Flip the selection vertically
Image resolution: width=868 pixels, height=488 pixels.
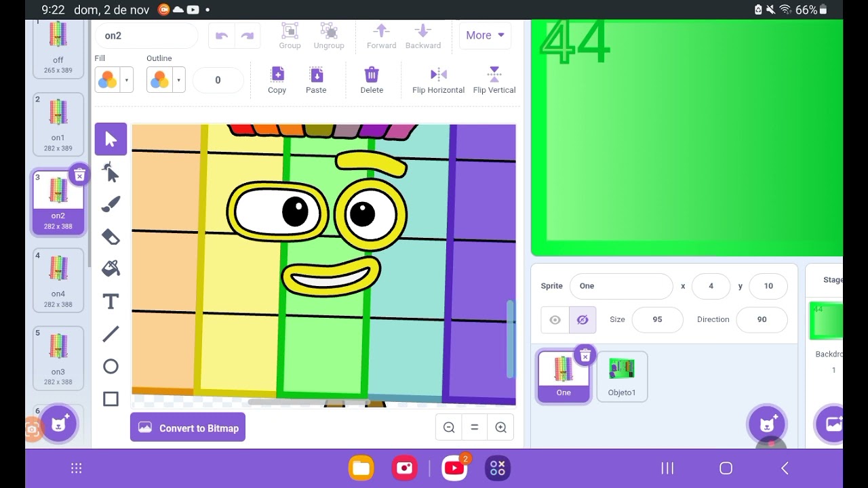[x=494, y=75]
